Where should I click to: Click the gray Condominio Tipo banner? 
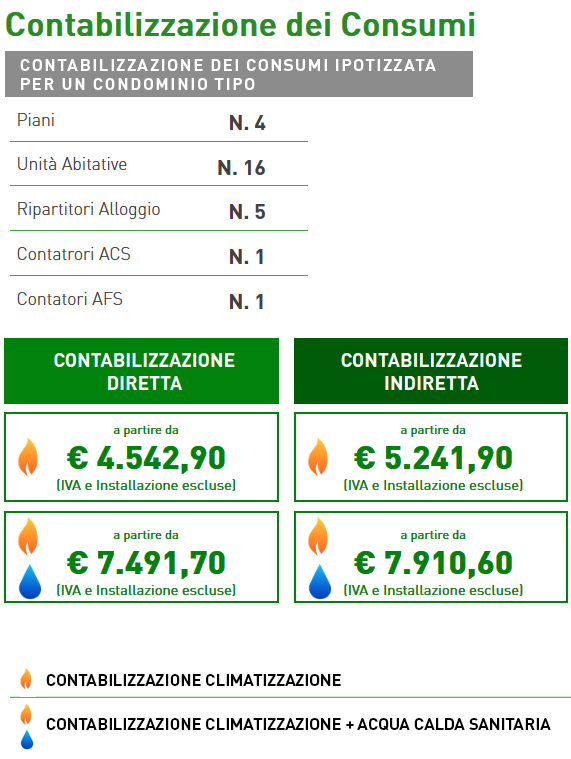click(x=239, y=74)
